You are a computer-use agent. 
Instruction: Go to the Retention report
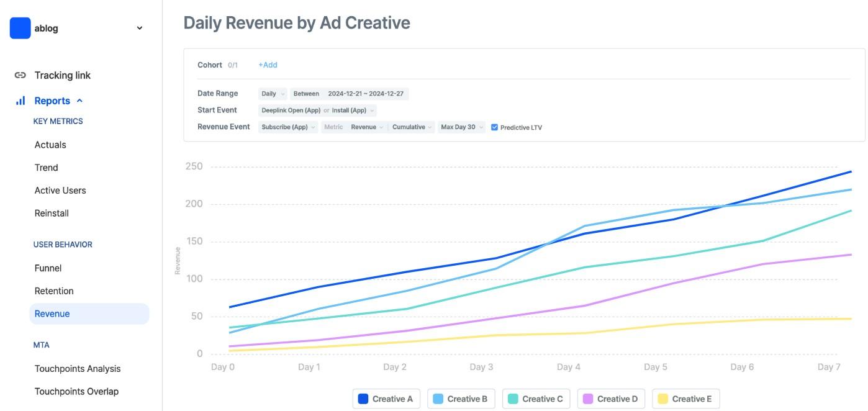click(x=54, y=291)
